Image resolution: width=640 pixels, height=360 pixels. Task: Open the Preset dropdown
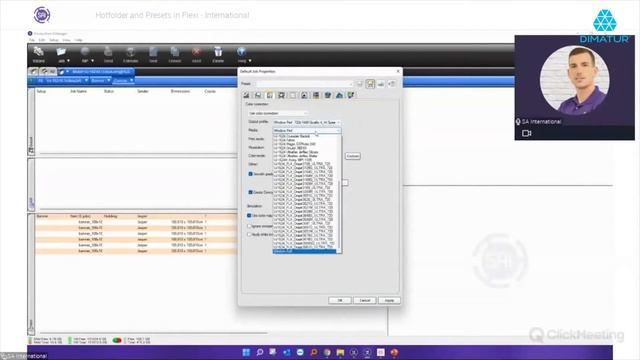click(304, 84)
